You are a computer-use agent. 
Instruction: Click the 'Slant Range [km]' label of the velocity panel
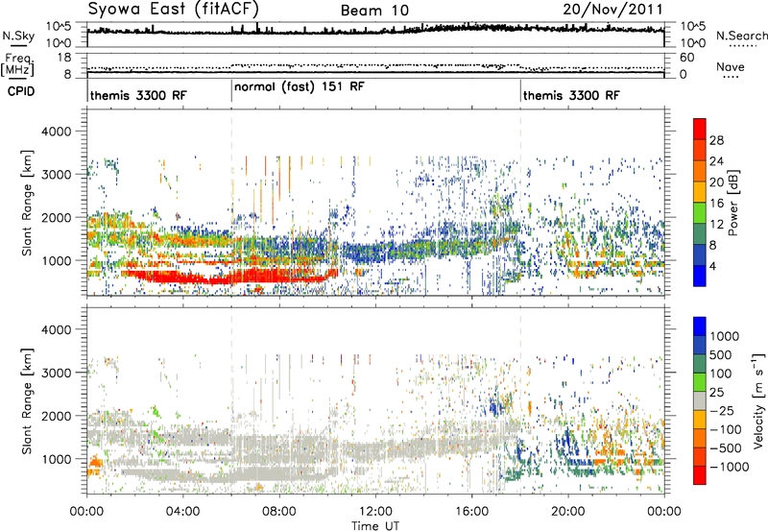click(x=27, y=401)
